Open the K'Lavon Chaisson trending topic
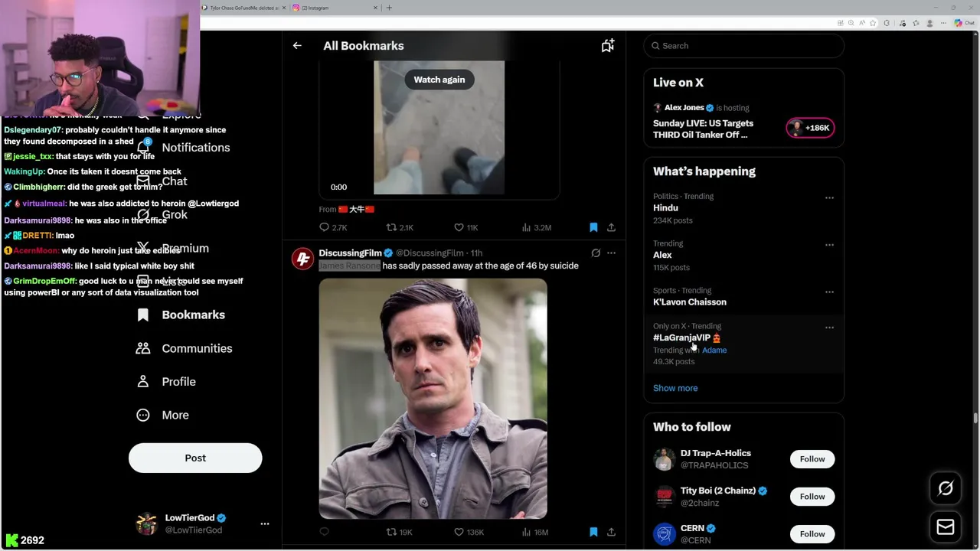 coord(690,302)
